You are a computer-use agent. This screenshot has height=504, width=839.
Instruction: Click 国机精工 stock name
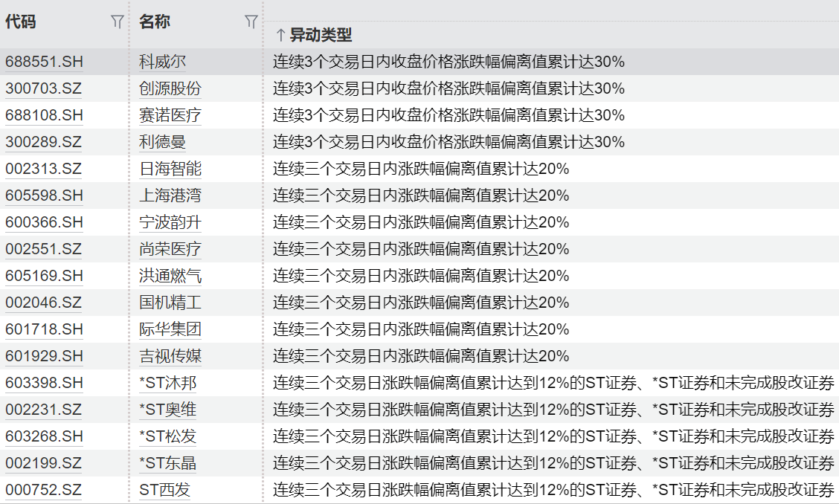170,303
